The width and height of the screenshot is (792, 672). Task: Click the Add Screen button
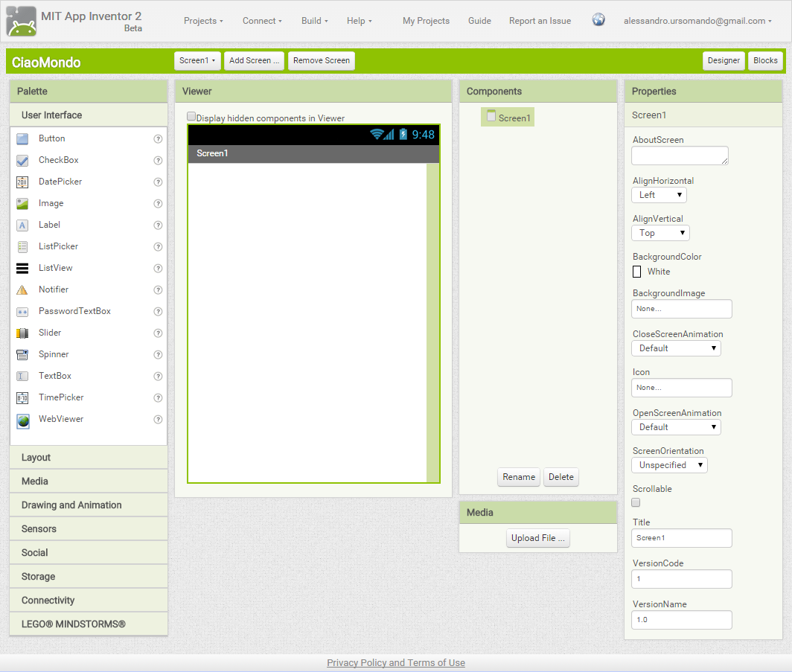point(254,60)
